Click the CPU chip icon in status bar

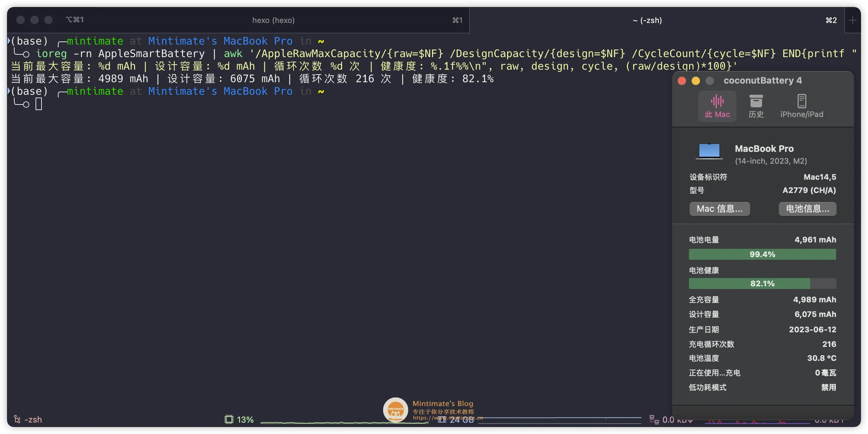229,419
